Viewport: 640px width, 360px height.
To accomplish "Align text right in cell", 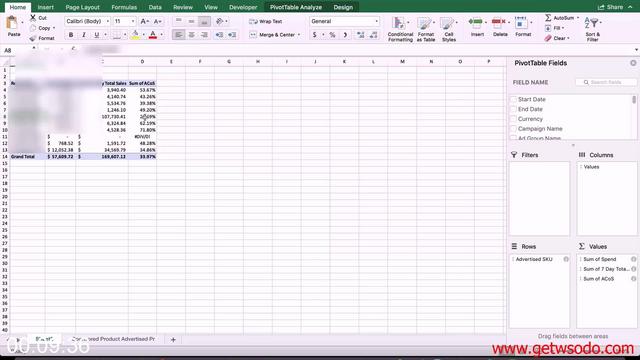I will [204, 35].
